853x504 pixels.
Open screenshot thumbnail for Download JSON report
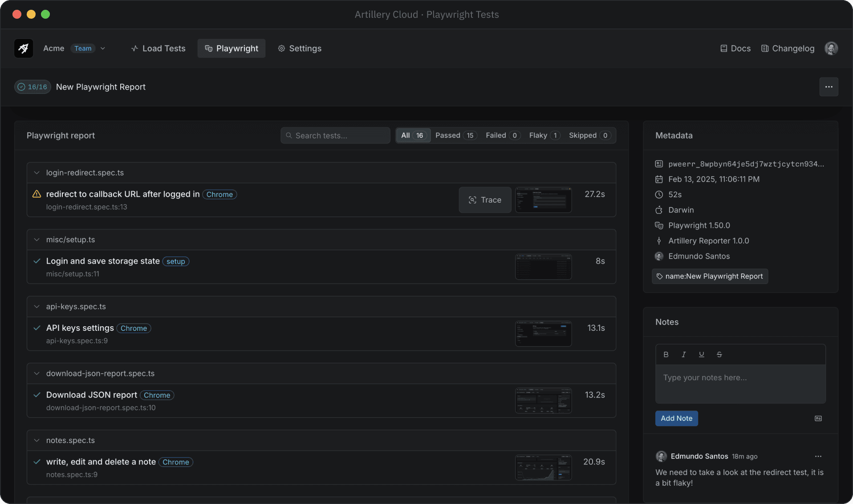[543, 401]
